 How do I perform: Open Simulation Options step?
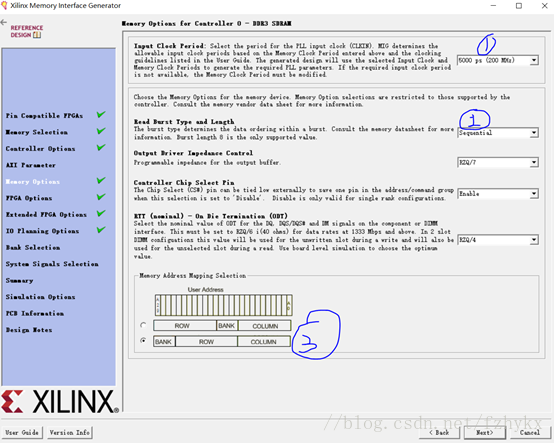click(40, 297)
